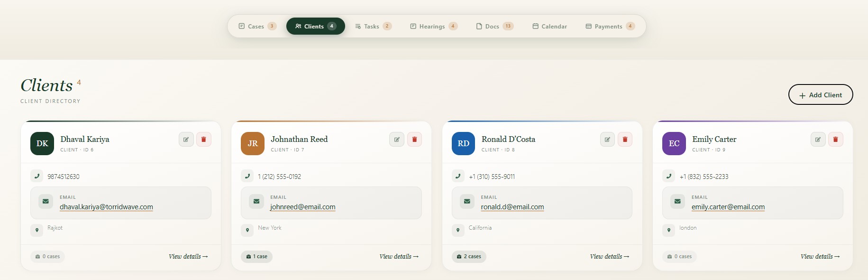Open the Cases tab
This screenshot has width=868, height=280.
257,26
